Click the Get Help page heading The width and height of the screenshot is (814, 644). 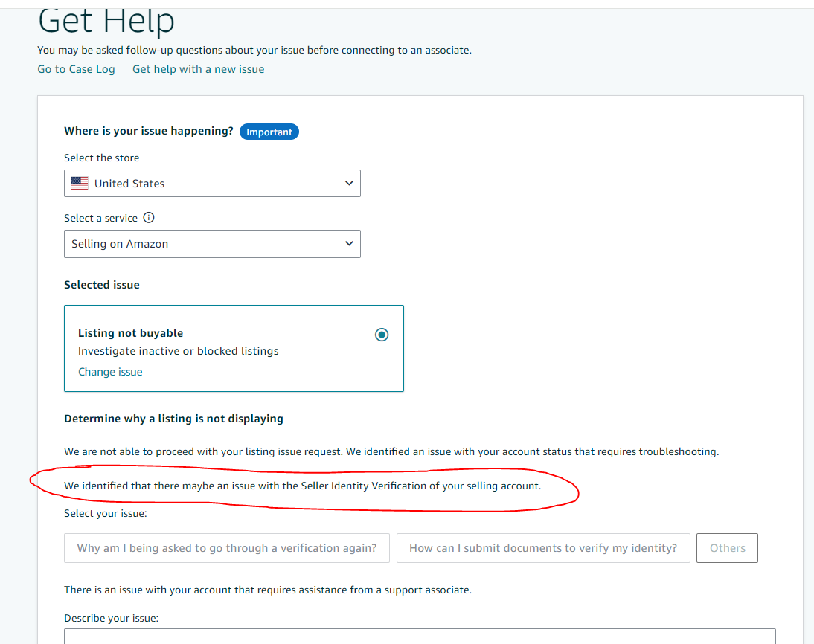(x=106, y=21)
